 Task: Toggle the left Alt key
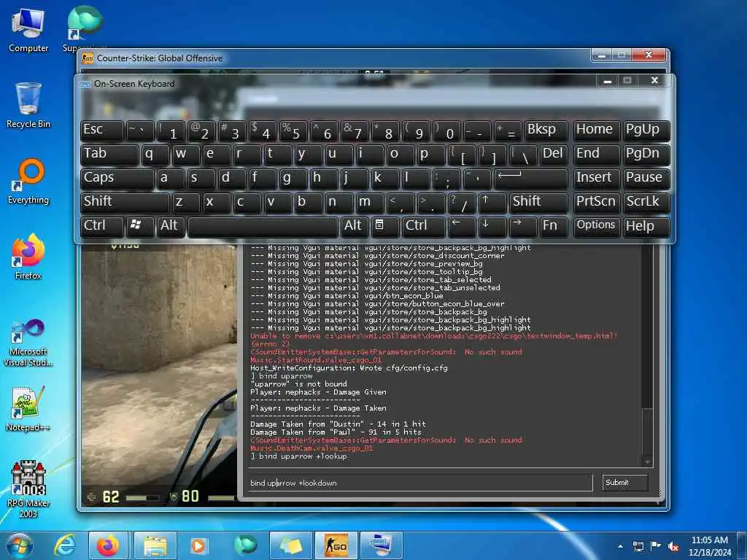170,226
